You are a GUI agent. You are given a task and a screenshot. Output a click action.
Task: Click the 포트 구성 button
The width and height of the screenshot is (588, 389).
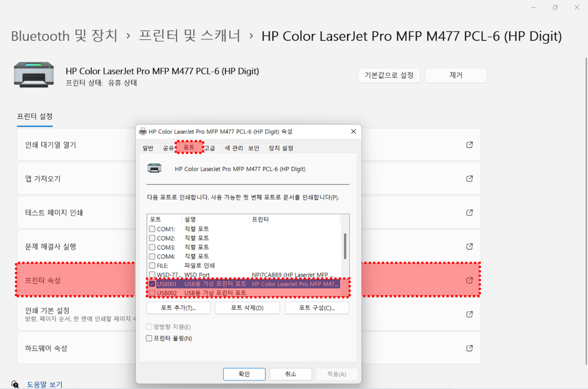317,308
